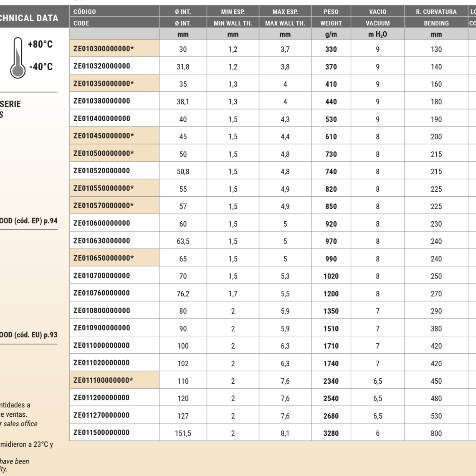Screen dimensions: 476x476
Task: Click the weight value 1020
Action: [331, 276]
